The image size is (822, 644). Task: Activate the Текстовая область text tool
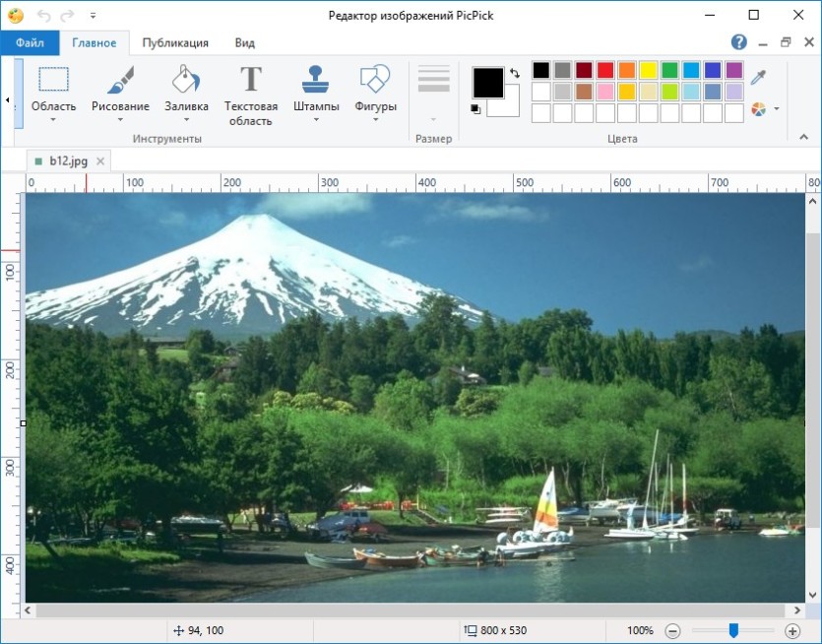(251, 95)
